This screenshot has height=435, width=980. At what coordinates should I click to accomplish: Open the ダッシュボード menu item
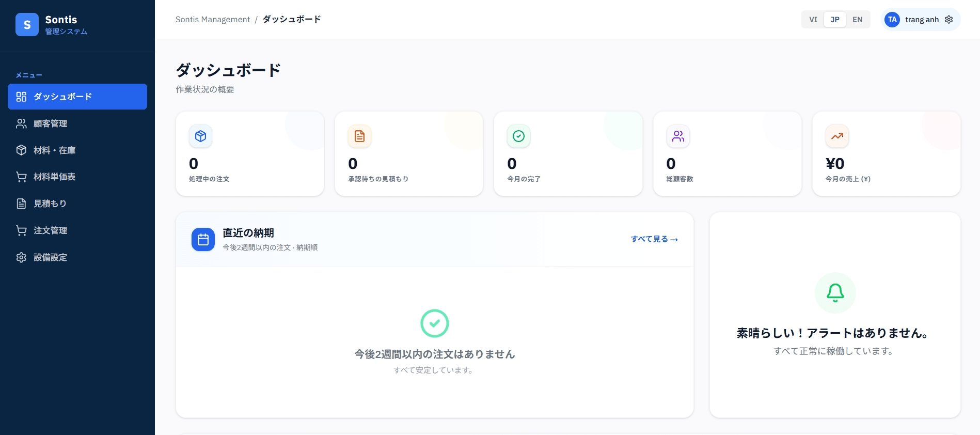pos(77,97)
